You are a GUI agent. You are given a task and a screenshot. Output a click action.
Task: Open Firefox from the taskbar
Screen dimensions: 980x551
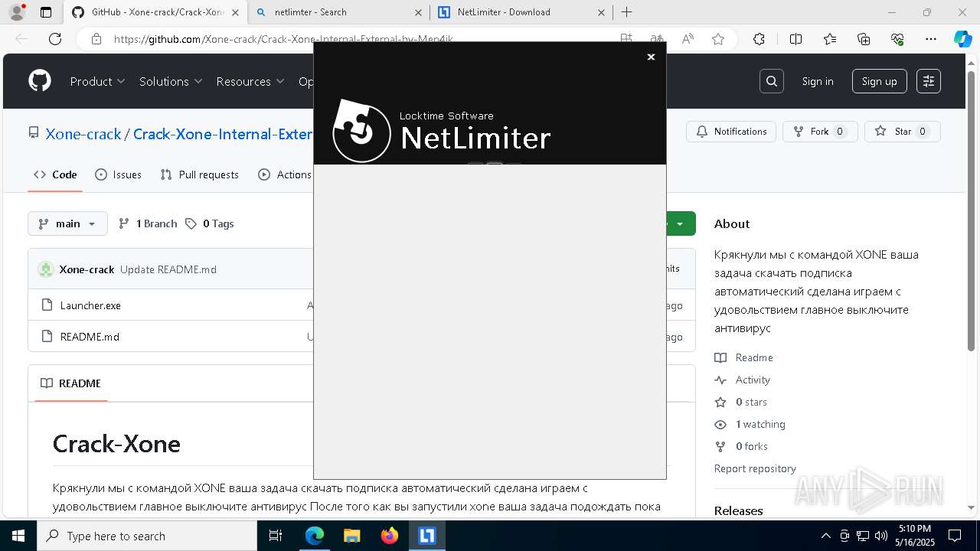click(x=390, y=536)
